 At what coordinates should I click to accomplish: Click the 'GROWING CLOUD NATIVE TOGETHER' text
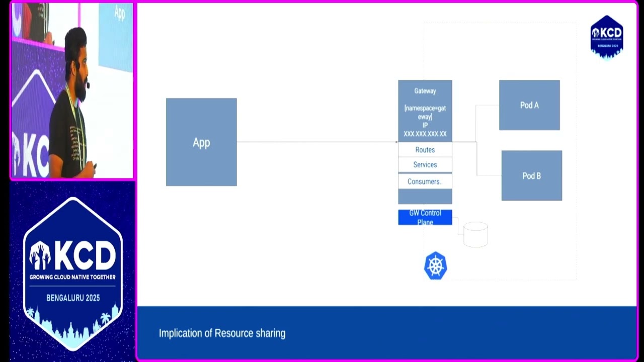click(x=72, y=277)
